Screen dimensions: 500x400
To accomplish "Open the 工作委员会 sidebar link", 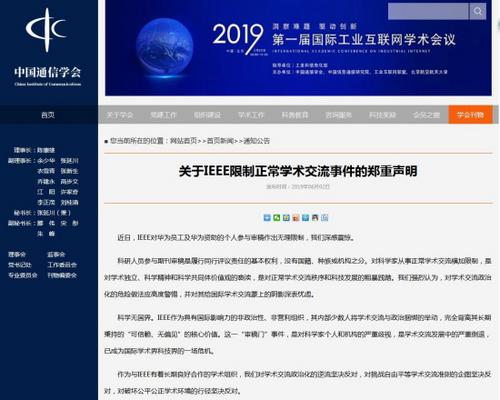I will [62, 265].
